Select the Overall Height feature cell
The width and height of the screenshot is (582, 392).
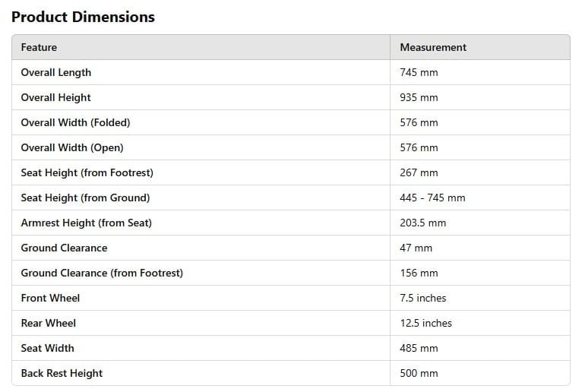coord(55,97)
